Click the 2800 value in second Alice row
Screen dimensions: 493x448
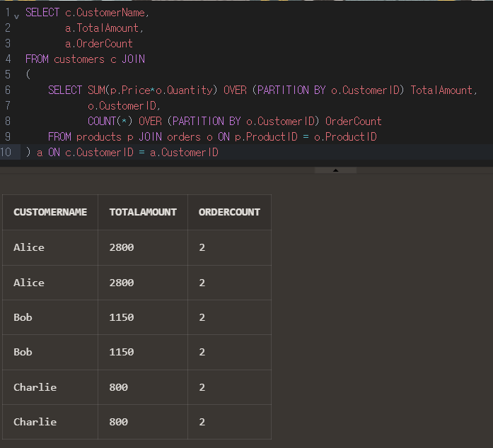[x=122, y=283]
